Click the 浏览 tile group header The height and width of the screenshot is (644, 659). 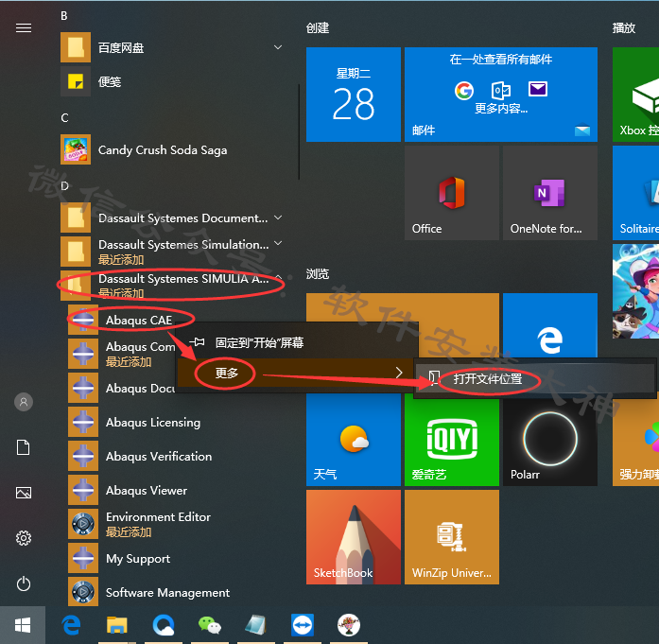coord(318,274)
